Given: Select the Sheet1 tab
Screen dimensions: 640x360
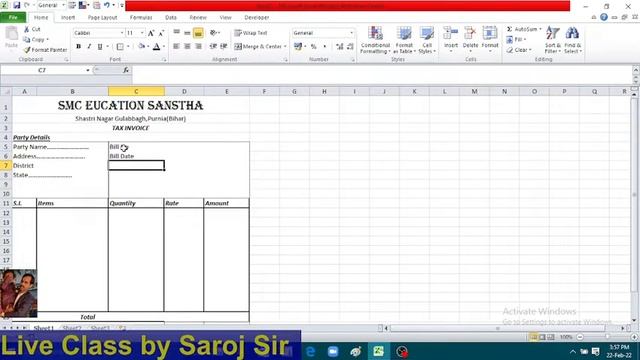Looking at the screenshot, I should 43,328.
